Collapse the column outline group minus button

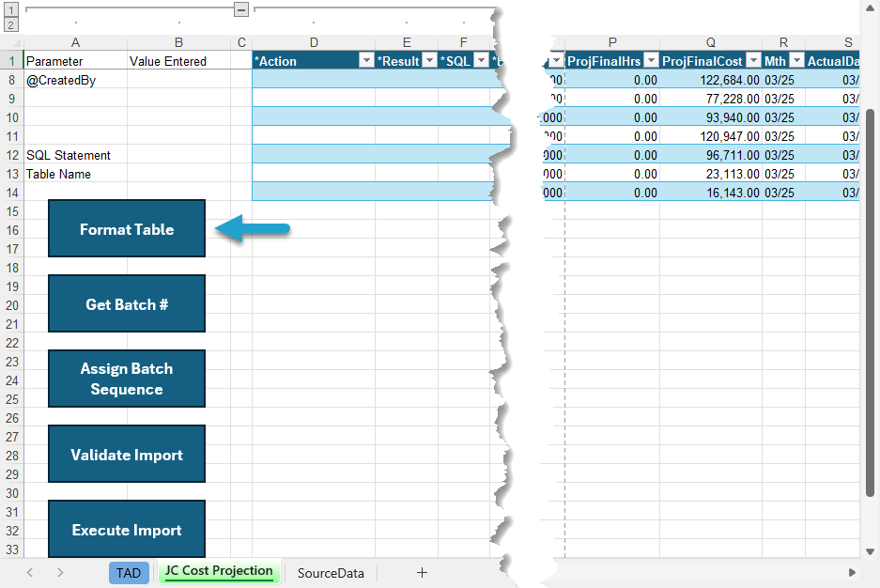point(241,9)
